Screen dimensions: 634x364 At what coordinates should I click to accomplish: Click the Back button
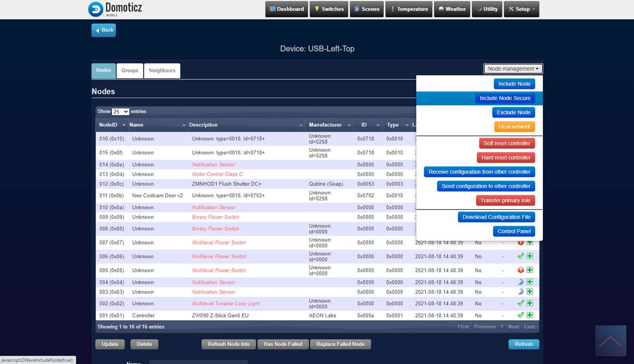(103, 30)
